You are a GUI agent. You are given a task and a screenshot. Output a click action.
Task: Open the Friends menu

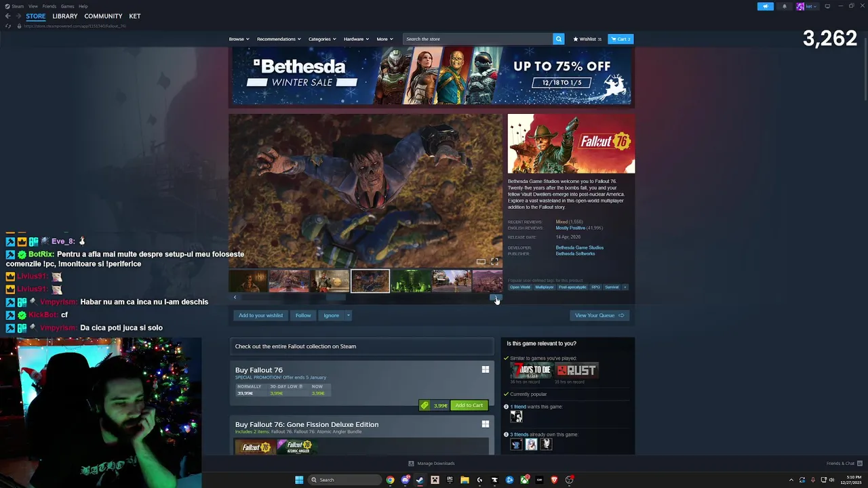tap(50, 6)
